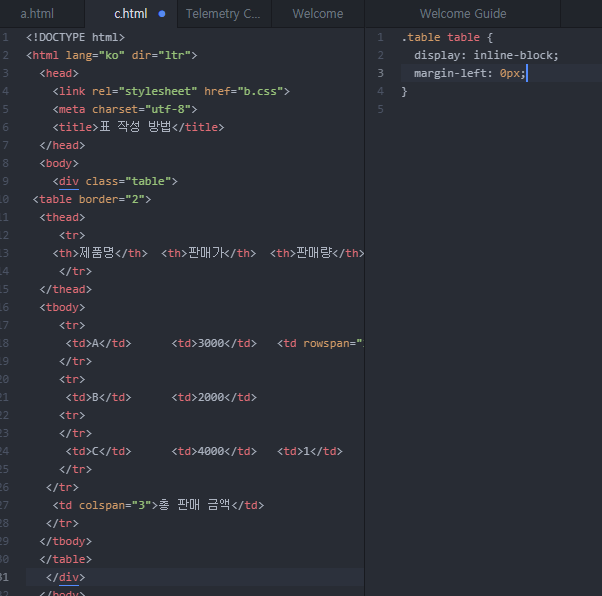This screenshot has width=602, height=596.
Task: Click the <td>C</td> cell
Action: coord(99,451)
